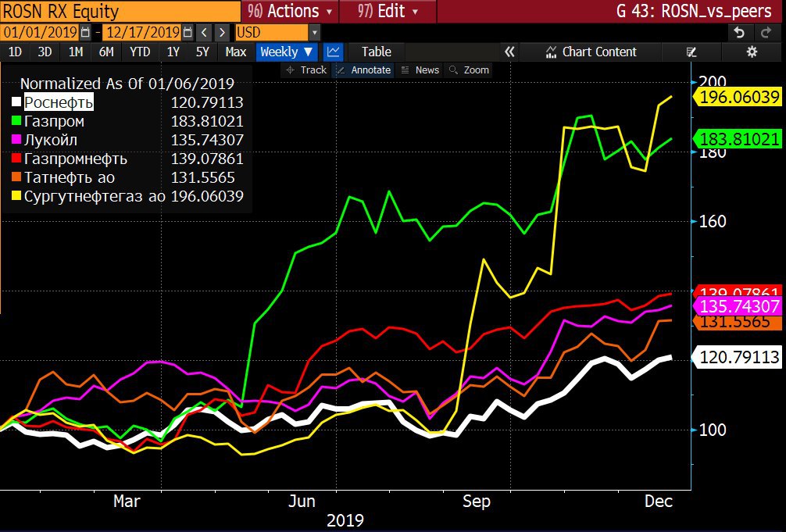The image size is (786, 532).
Task: Select the 1M time range
Action: (76, 52)
